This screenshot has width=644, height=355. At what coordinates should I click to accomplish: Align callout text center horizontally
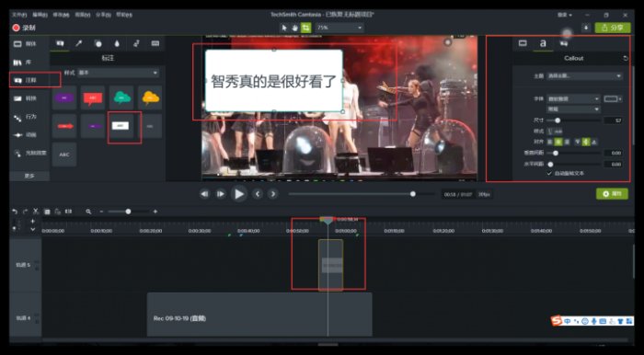[558, 142]
